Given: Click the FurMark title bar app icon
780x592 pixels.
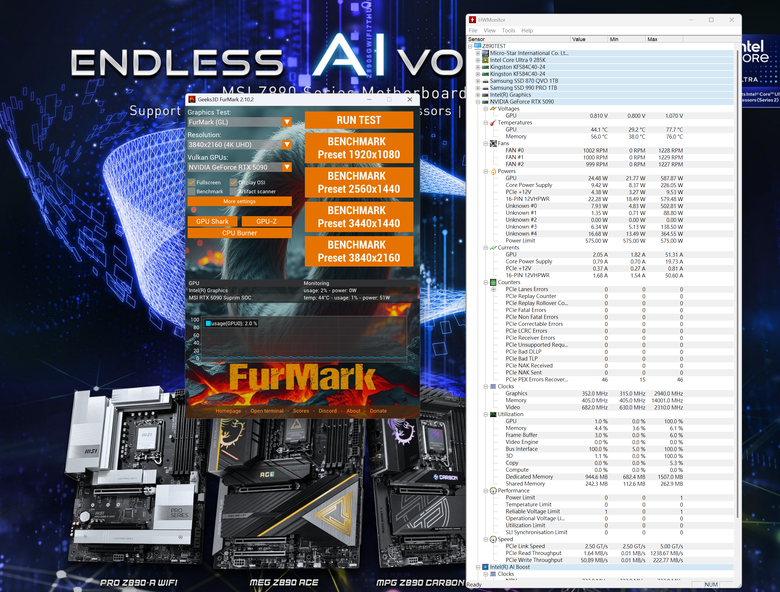Looking at the screenshot, I should [192, 99].
